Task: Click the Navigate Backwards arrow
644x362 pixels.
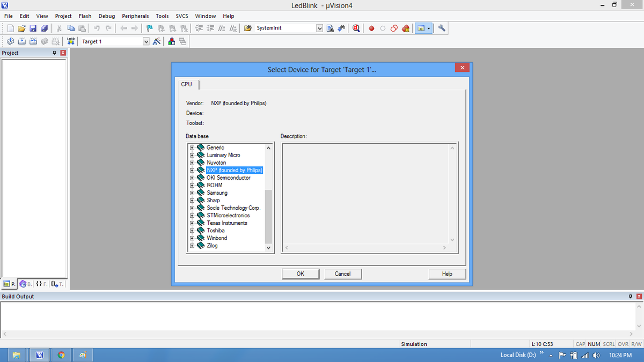Action: (x=123, y=28)
